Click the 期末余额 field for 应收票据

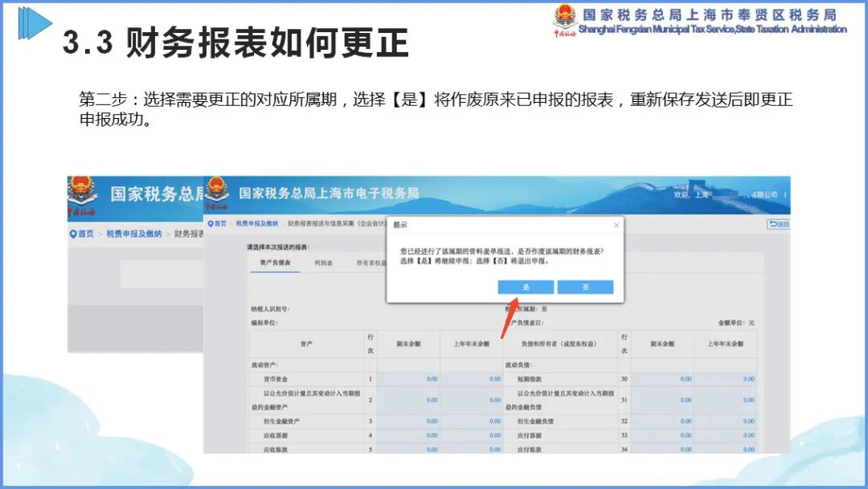(x=408, y=435)
